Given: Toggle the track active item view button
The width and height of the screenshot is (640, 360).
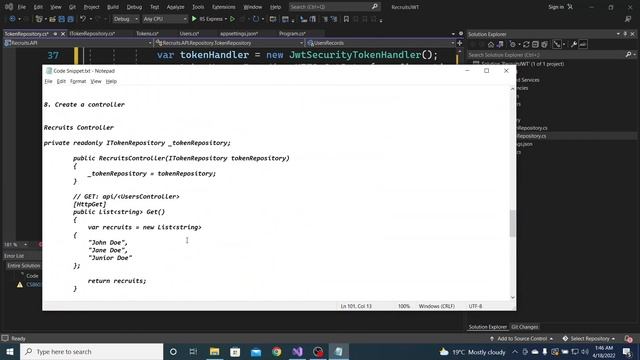Looking at the screenshot, I should [557, 44].
